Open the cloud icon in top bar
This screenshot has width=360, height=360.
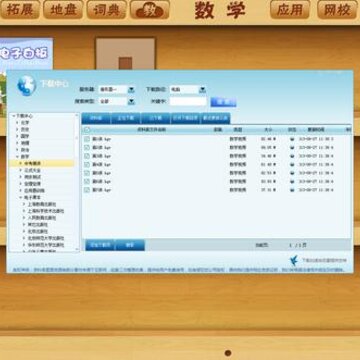150,10
